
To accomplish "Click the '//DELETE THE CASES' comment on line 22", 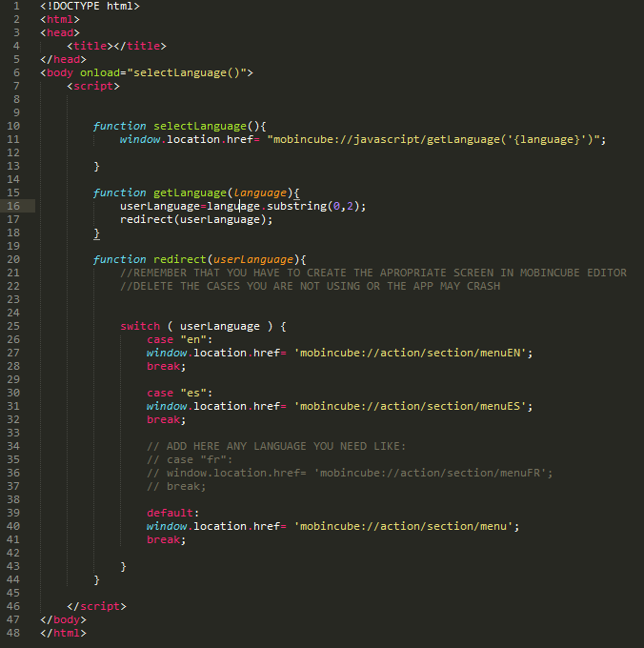I will (311, 286).
